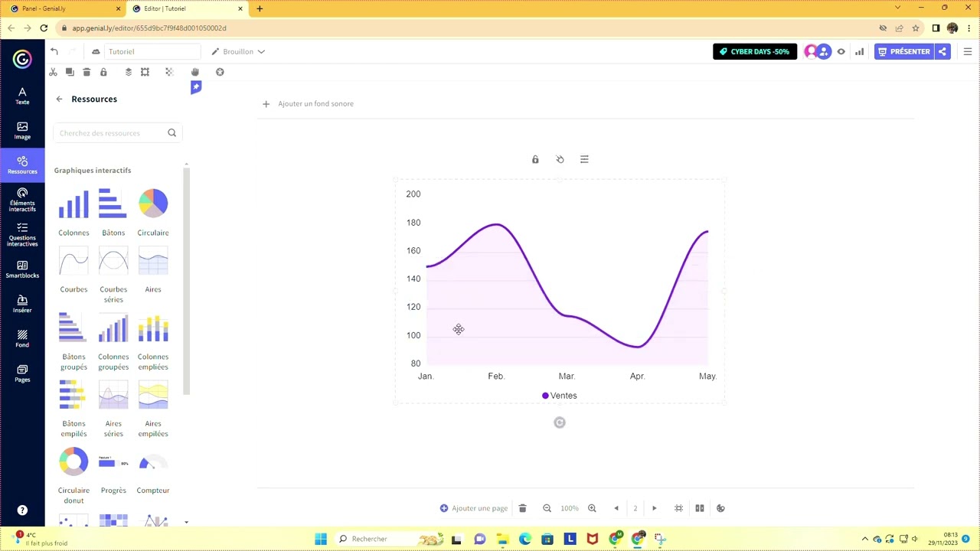The width and height of the screenshot is (980, 551).
Task: Open the Insérer panel
Action: pyautogui.click(x=22, y=304)
